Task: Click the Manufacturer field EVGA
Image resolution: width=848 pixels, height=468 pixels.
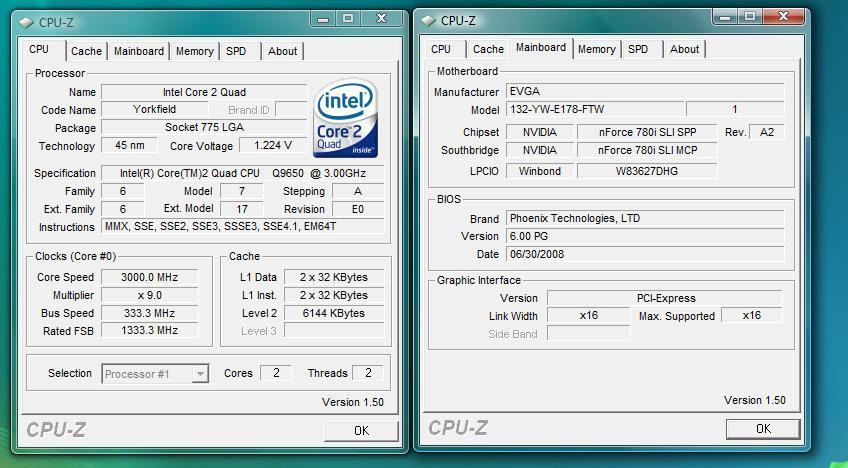Action: [x=645, y=91]
